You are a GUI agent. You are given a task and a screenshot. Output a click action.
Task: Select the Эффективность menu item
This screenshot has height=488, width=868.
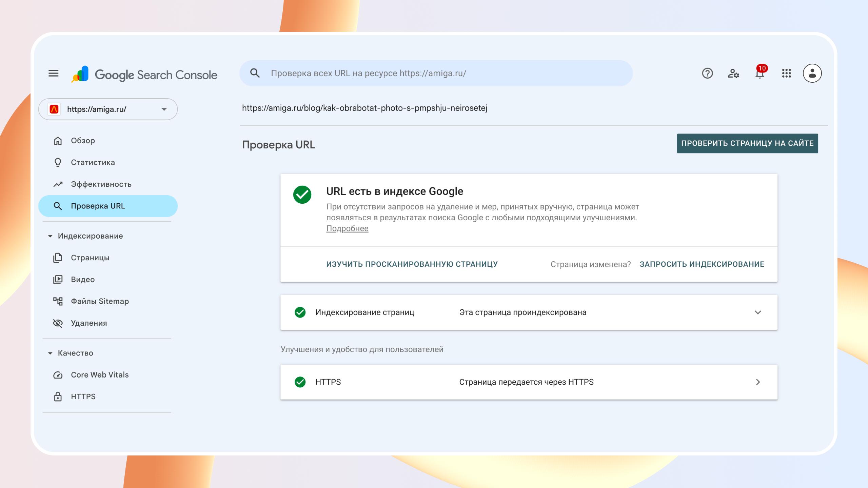coord(101,184)
